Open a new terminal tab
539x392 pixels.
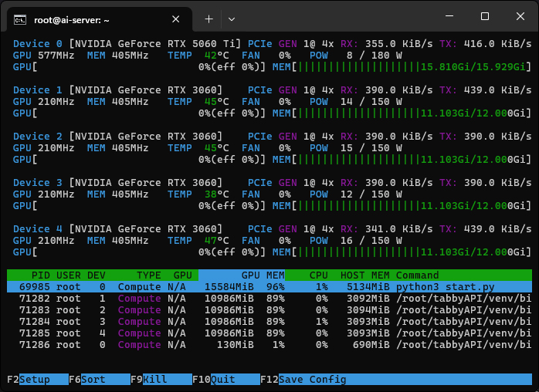coord(208,19)
